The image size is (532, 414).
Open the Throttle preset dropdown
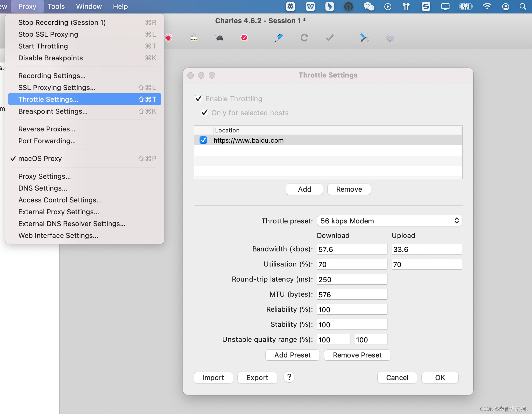pos(389,221)
